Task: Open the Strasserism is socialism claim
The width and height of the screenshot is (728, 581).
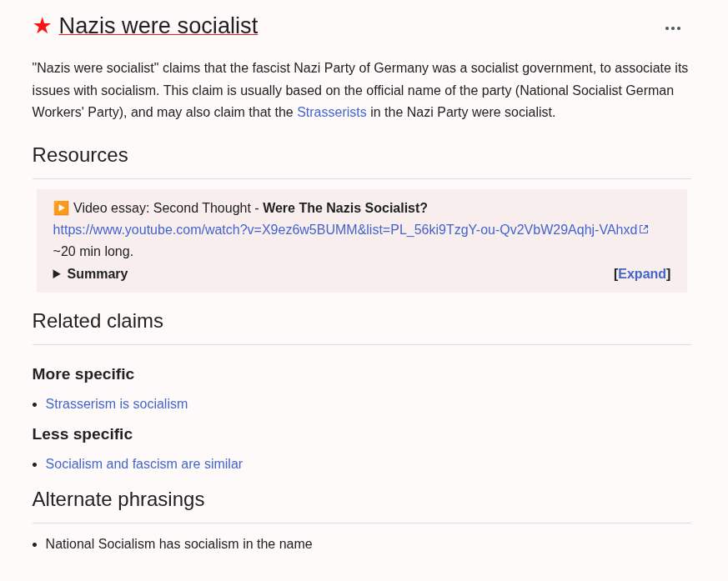Action: pyautogui.click(x=117, y=403)
